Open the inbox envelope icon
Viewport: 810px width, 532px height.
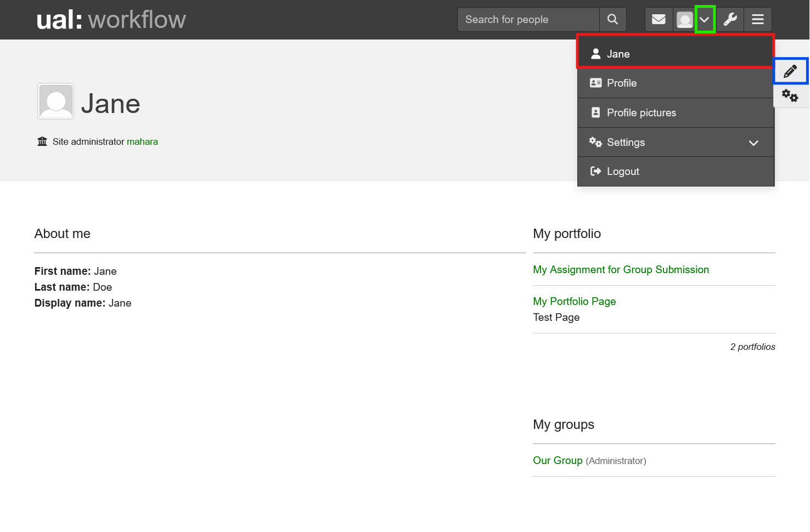pos(659,19)
